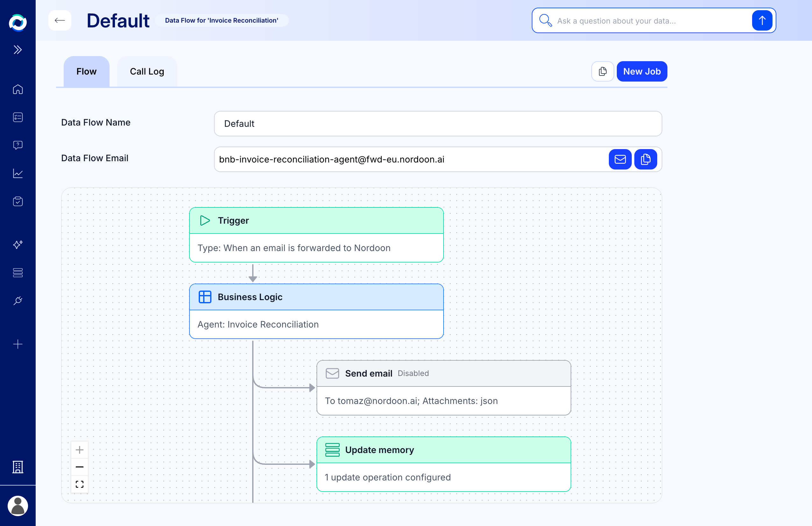Screen dimensions: 812x526
Task: Click the plug integrations sidebar icon
Action: click(x=18, y=300)
